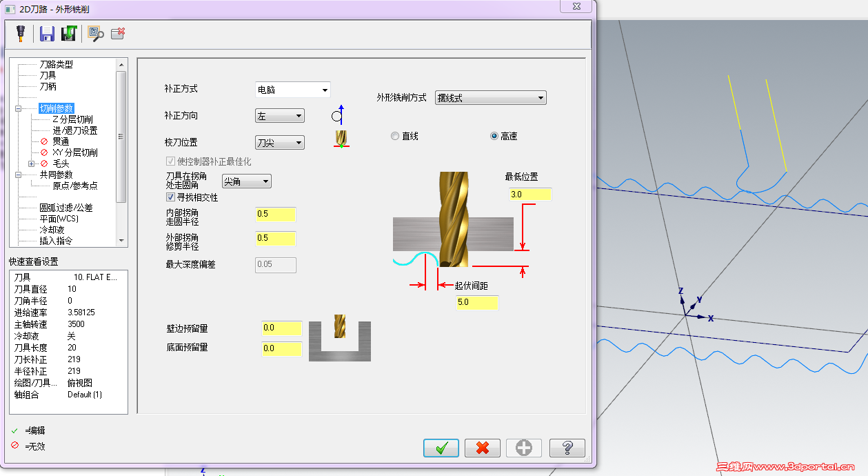Click the 10. FLAT E... tool value
Viewport: 868px width, 476px height.
[95, 277]
